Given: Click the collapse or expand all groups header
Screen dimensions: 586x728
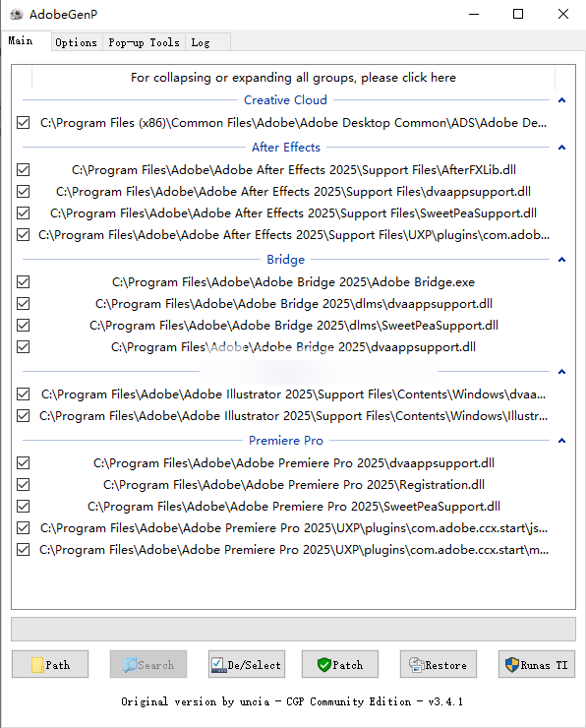Looking at the screenshot, I should click(293, 78).
